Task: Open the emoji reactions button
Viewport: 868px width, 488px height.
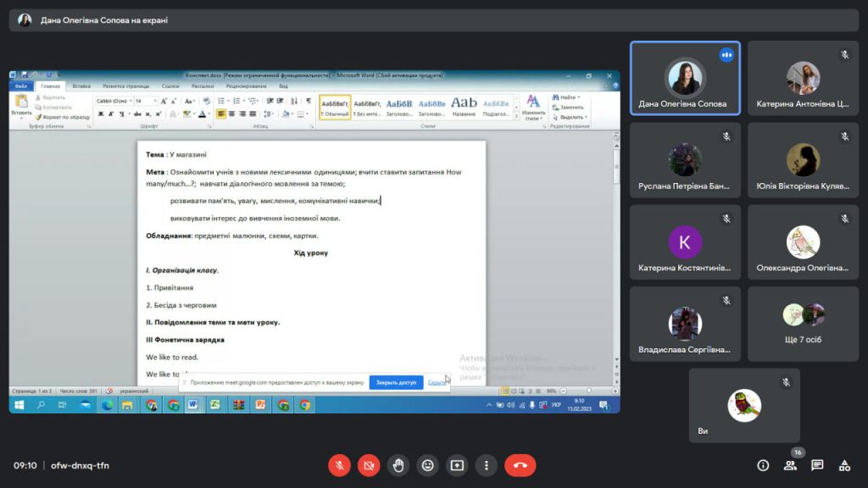Action: tap(428, 465)
